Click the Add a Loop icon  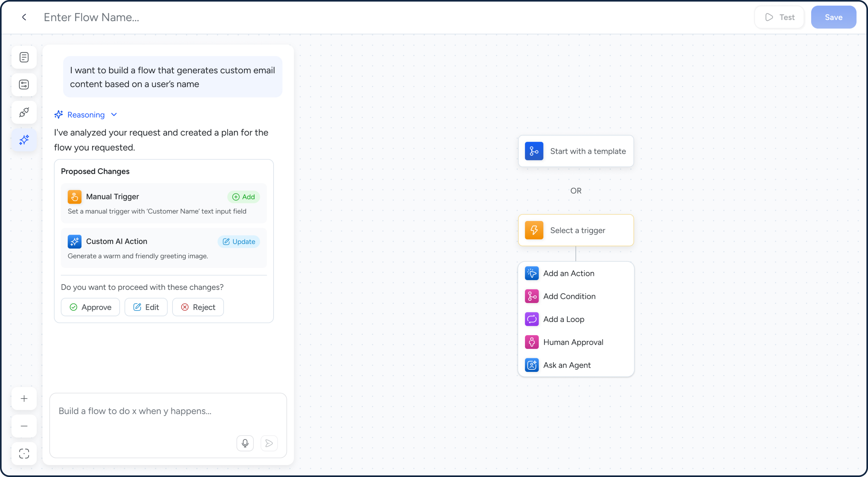tap(532, 319)
